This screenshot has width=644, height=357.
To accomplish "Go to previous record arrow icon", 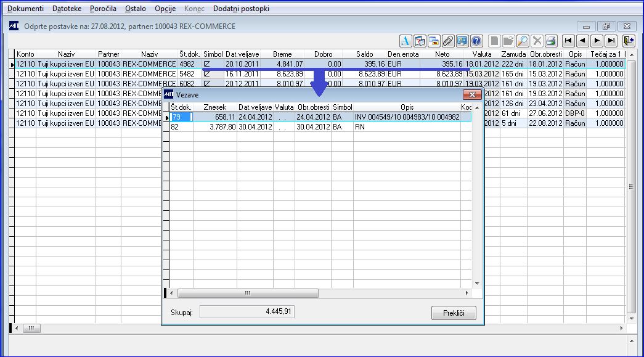I will click(583, 41).
